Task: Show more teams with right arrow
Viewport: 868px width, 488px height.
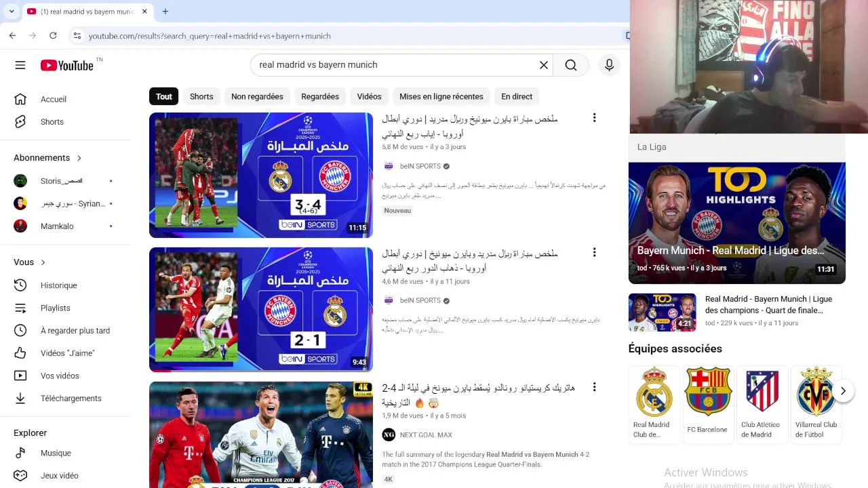Action: coord(843,390)
